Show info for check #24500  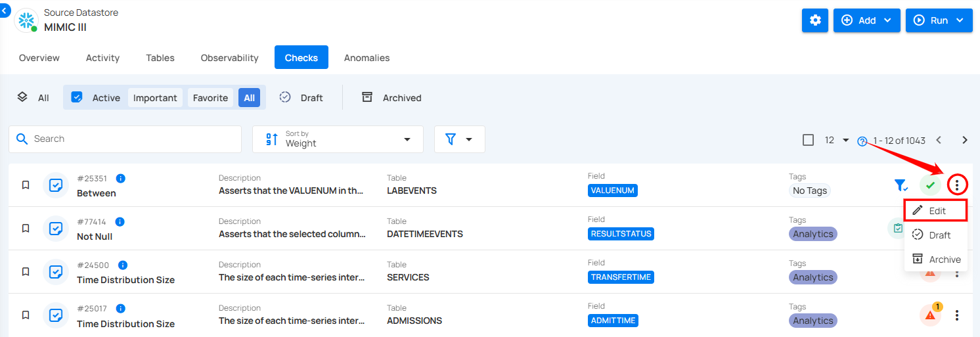pos(123,265)
